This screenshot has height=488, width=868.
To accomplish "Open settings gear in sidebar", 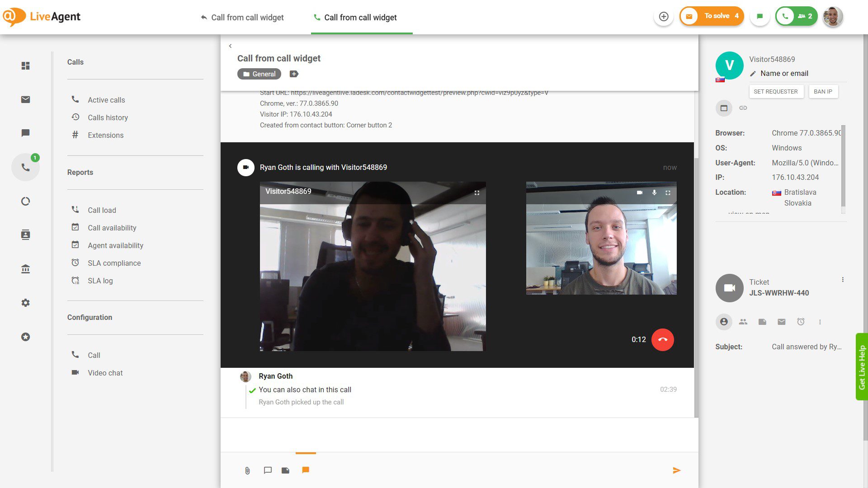I will coord(26,303).
